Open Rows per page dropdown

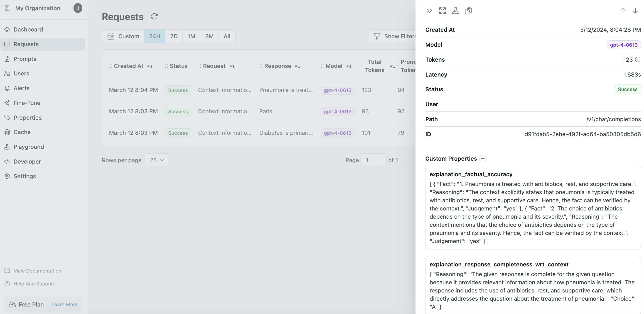coord(157,160)
